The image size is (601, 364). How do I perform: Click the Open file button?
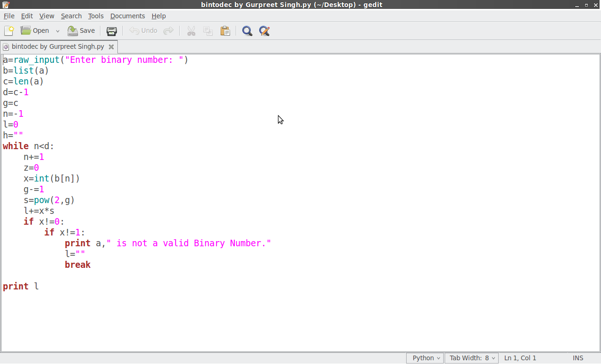point(35,30)
